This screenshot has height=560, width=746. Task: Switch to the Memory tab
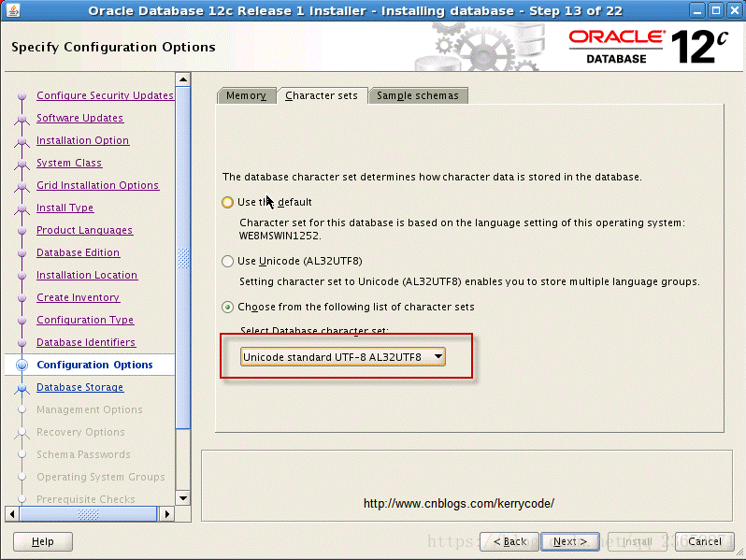[x=246, y=95]
